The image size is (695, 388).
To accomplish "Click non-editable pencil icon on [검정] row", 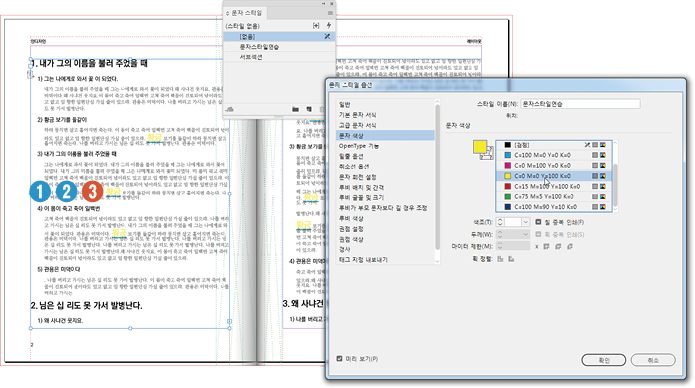I will coord(587,145).
